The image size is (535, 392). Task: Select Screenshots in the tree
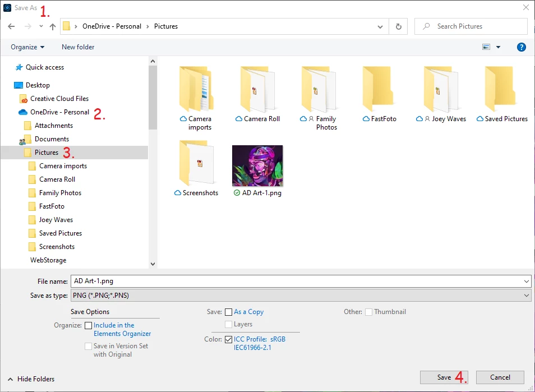tap(57, 247)
